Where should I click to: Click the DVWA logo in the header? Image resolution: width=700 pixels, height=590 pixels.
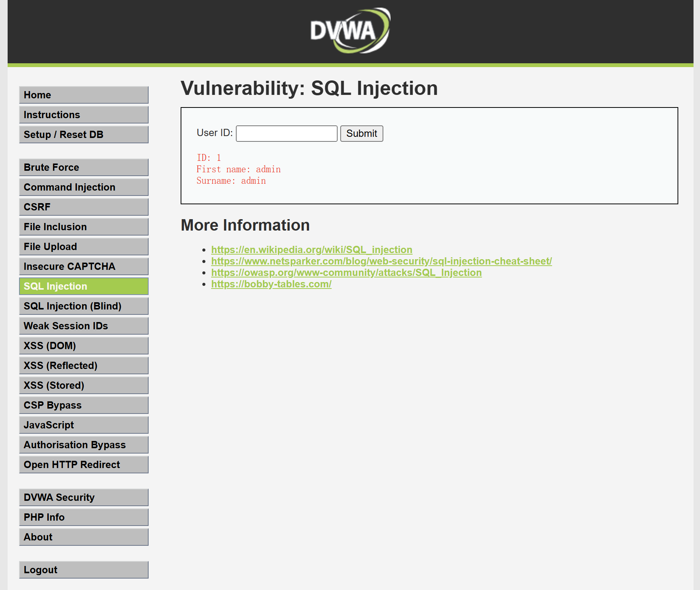[x=350, y=30]
